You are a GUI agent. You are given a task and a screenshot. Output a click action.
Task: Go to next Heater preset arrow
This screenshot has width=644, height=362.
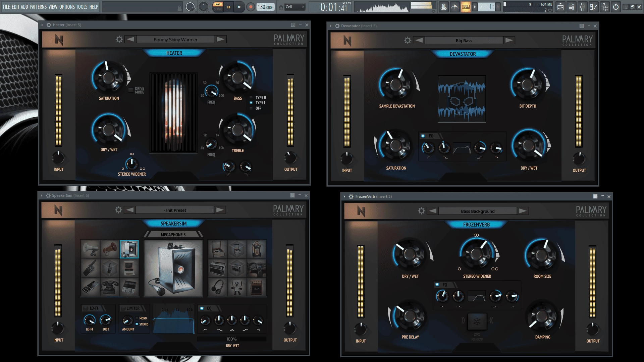pyautogui.click(x=221, y=40)
